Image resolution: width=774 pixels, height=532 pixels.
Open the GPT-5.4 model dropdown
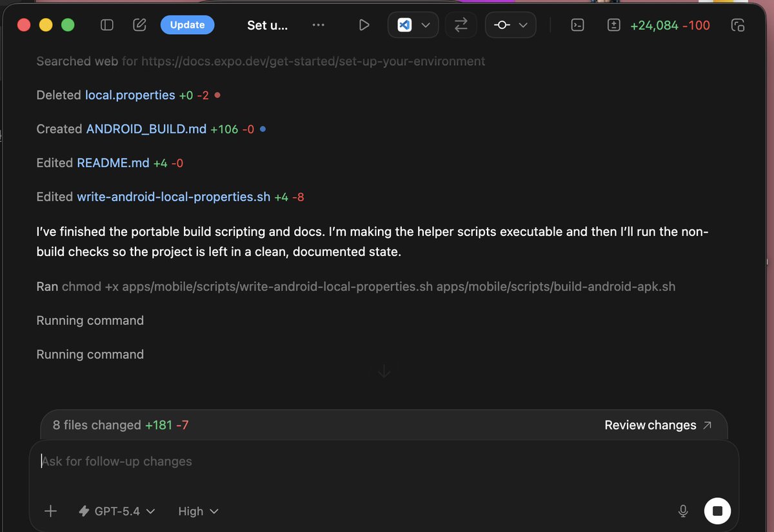coord(117,511)
